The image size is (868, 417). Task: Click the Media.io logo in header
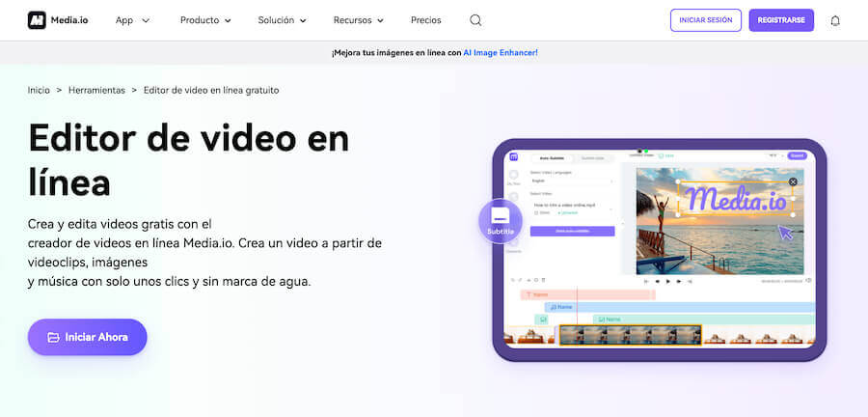58,20
